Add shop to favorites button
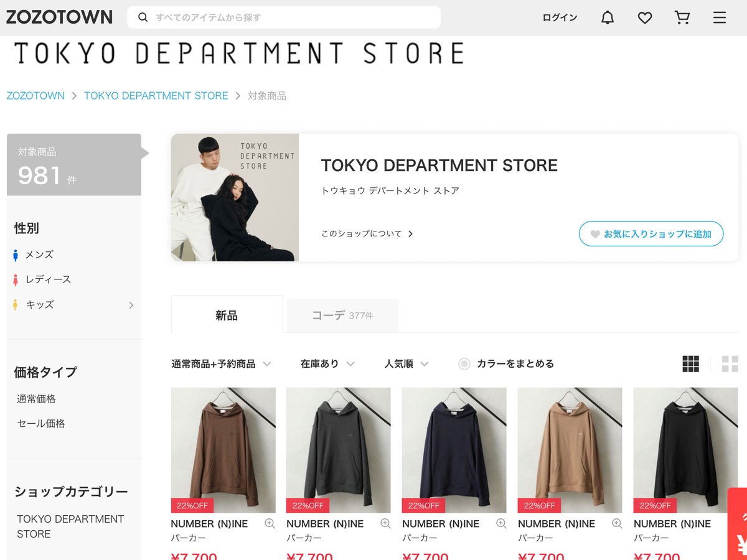The height and width of the screenshot is (560, 747). pos(651,234)
